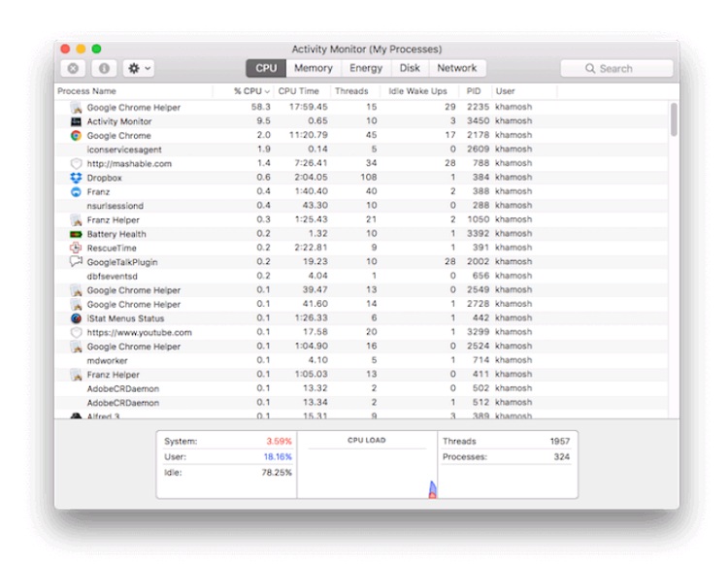Select the Activity Monitor process icon
The width and height of the screenshot is (728, 564).
76,121
